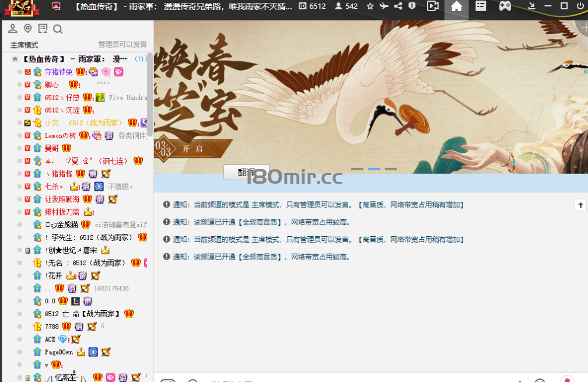Select user PageDOwn
The image size is (588, 382).
(x=59, y=352)
